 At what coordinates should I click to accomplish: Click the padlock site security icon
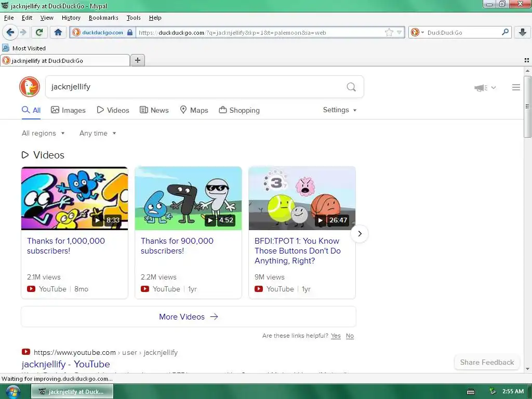click(x=130, y=33)
